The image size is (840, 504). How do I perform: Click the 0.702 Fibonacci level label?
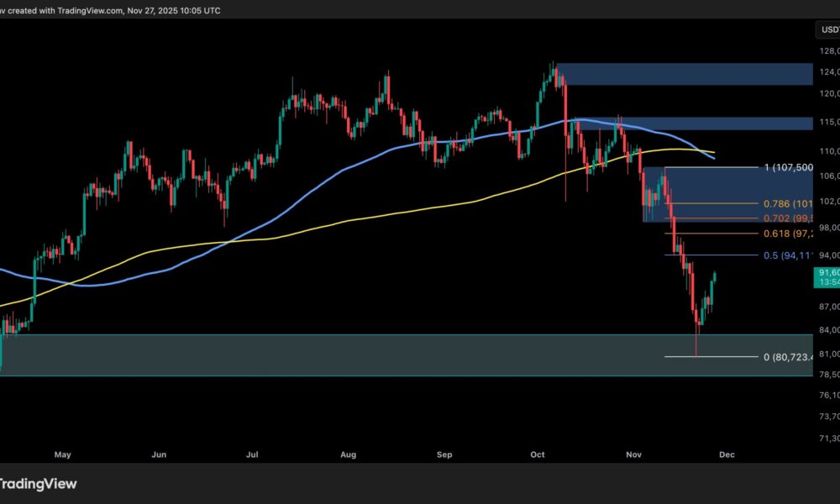(787, 217)
